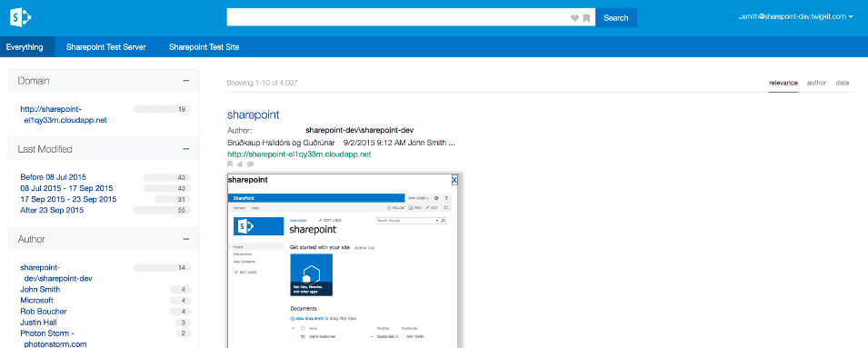868x348 pixels.
Task: Click Site Contents in the preview sidebar
Action: coord(244,261)
